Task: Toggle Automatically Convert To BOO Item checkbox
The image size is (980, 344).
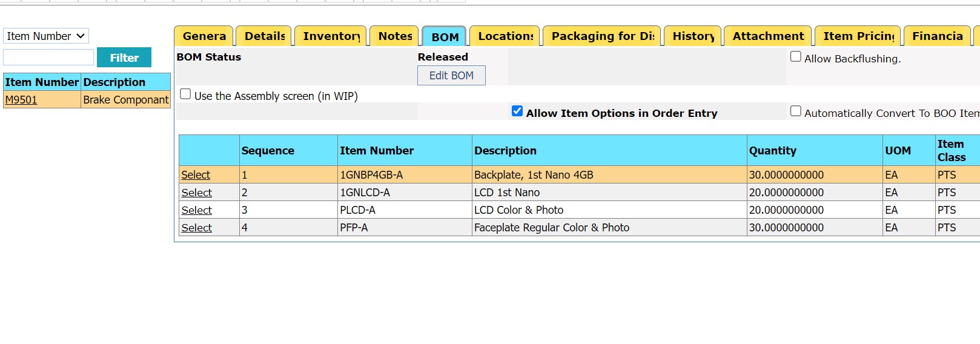Action: 796,111
